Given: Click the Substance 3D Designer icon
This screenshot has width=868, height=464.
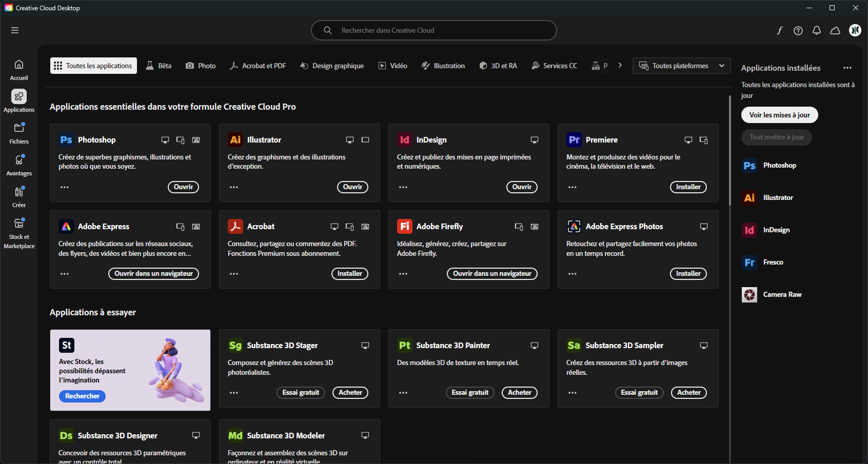Looking at the screenshot, I should (66, 436).
